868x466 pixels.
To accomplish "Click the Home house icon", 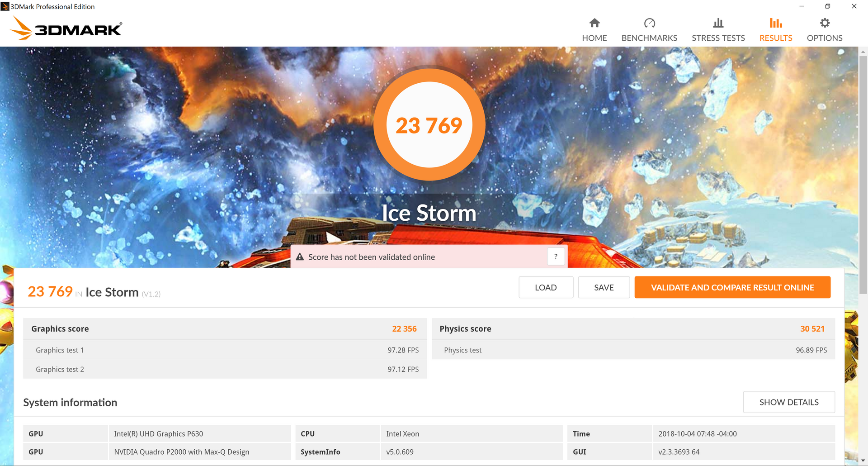I will pyautogui.click(x=594, y=23).
